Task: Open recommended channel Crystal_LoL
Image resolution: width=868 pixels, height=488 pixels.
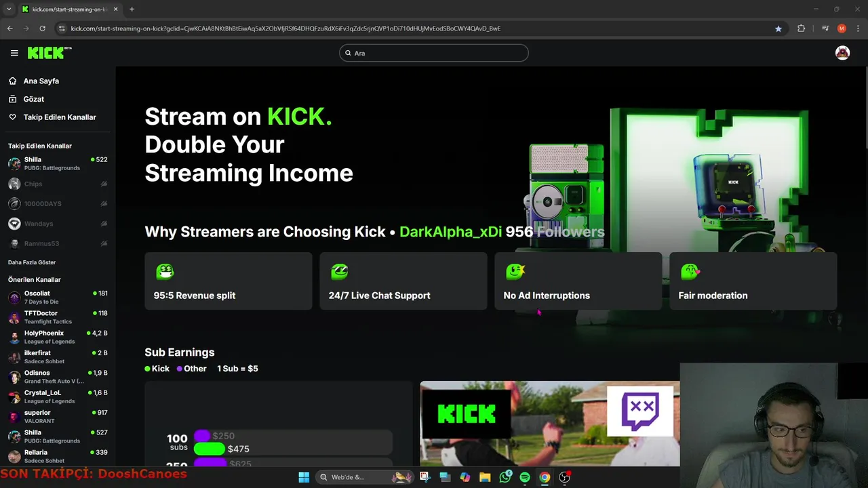Action: click(x=58, y=396)
